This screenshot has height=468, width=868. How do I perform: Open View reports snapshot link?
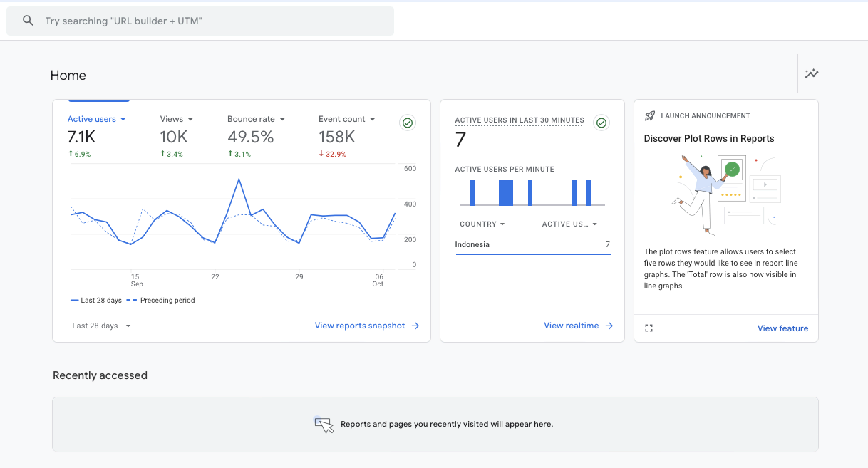[360, 326]
